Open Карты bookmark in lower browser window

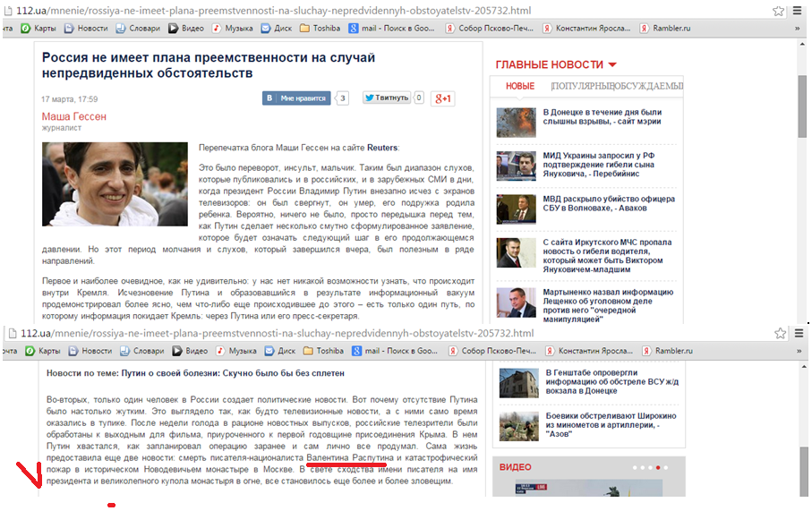point(42,351)
